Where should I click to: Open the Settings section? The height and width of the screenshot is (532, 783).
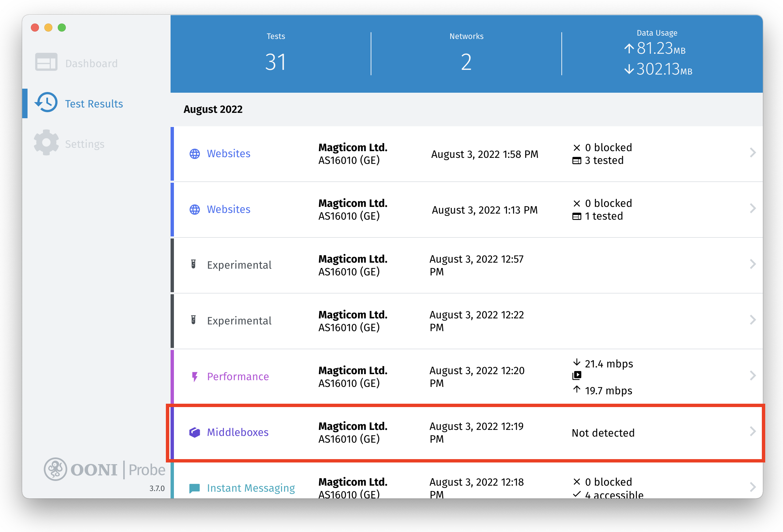[x=85, y=144]
